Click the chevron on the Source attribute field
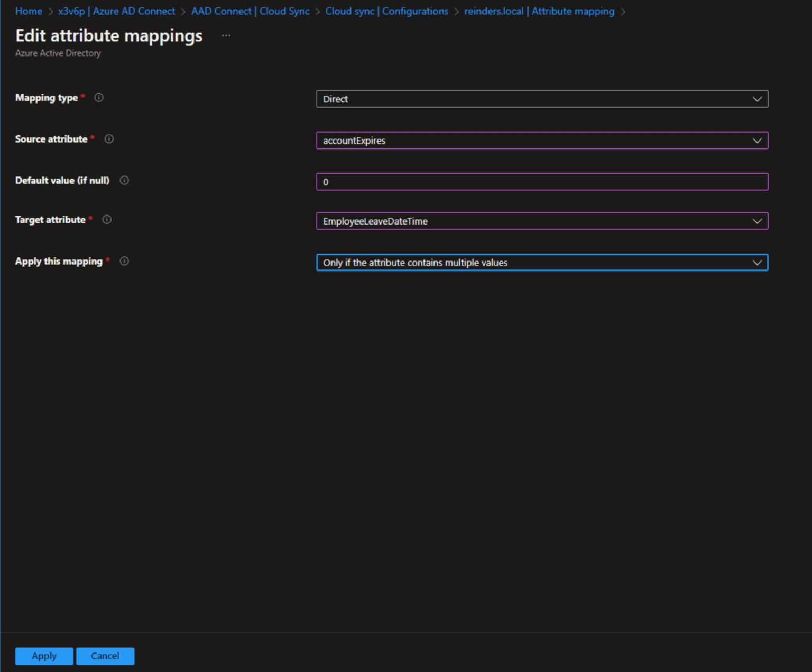 [758, 141]
